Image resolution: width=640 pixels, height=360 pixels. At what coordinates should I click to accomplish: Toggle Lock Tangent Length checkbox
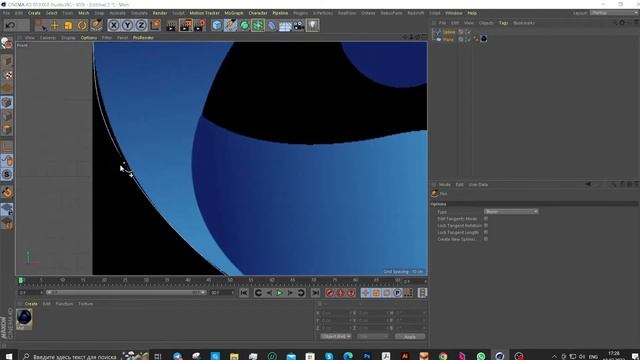(486, 232)
